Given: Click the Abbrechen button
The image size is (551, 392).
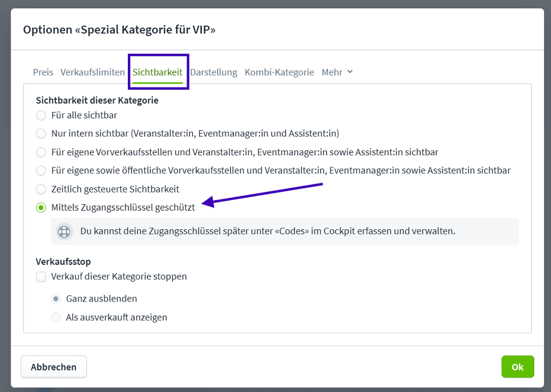Looking at the screenshot, I should (54, 367).
